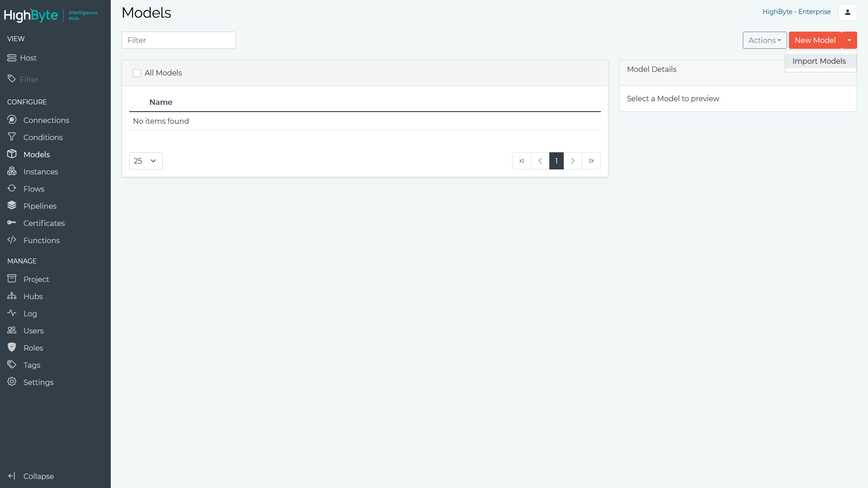This screenshot has height=488, width=868.
Task: Expand the items-per-page 25 dropdown
Action: pyautogui.click(x=146, y=161)
